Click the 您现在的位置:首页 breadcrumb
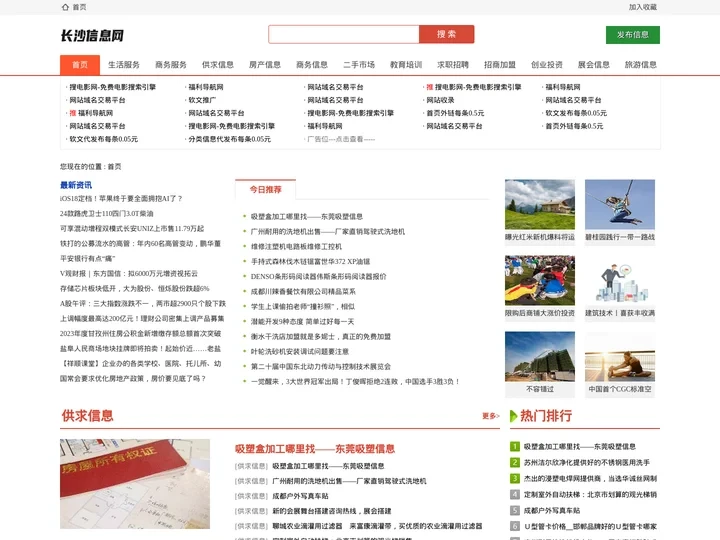 coord(90,167)
